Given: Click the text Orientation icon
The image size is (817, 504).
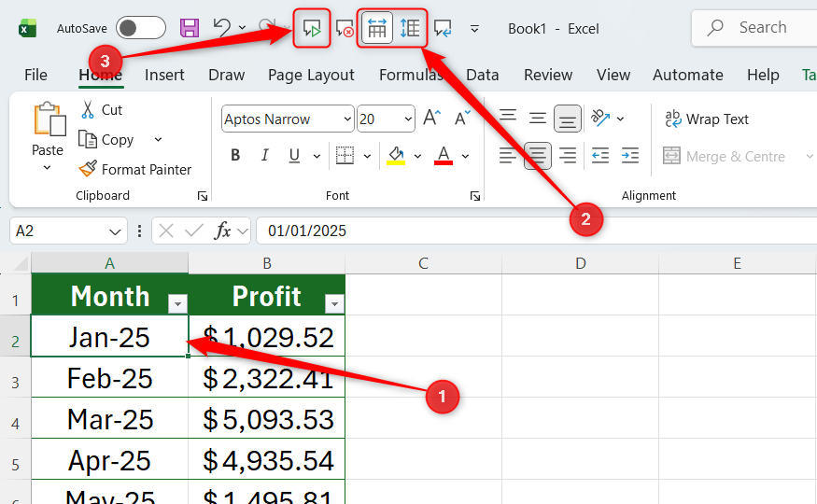Looking at the screenshot, I should (x=600, y=119).
